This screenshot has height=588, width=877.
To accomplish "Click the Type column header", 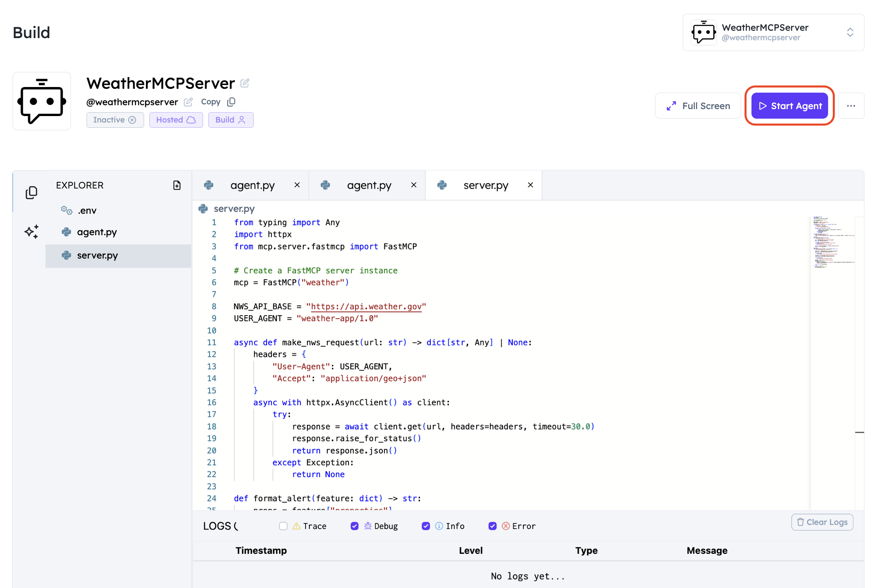I will pyautogui.click(x=586, y=551).
